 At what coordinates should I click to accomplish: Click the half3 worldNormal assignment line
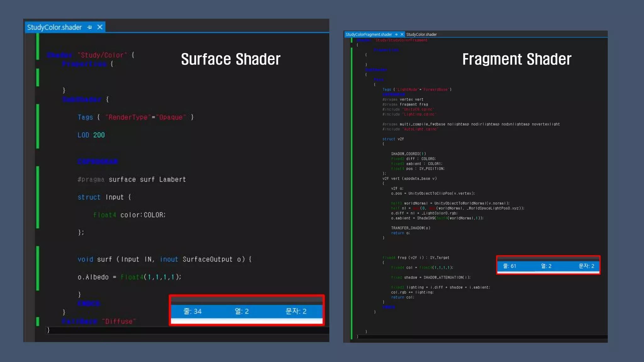(x=450, y=203)
